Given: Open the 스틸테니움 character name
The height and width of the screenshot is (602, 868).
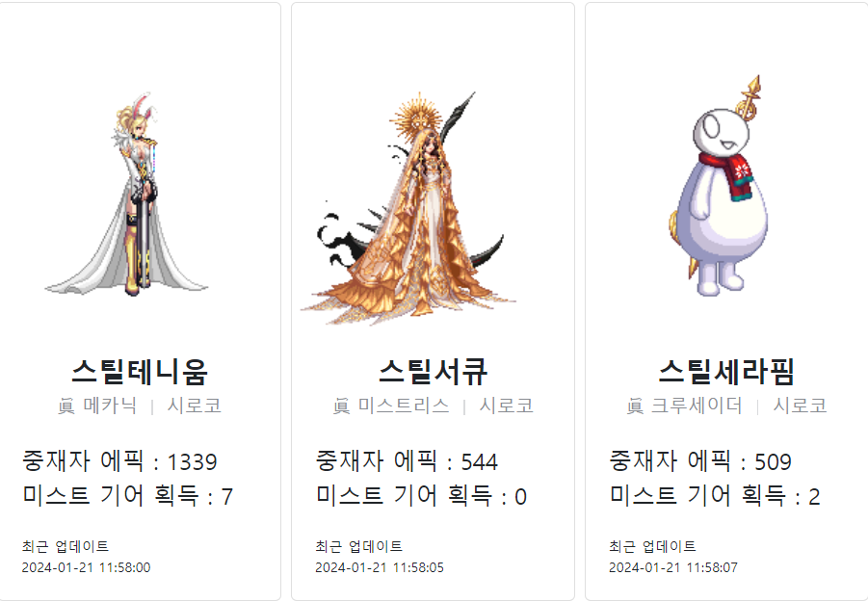Looking at the screenshot, I should click(x=140, y=371).
